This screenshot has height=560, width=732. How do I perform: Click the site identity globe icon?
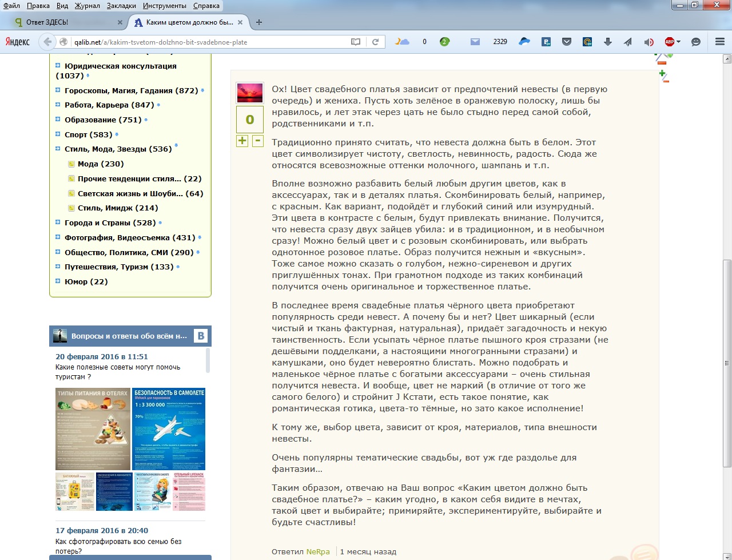tap(63, 42)
